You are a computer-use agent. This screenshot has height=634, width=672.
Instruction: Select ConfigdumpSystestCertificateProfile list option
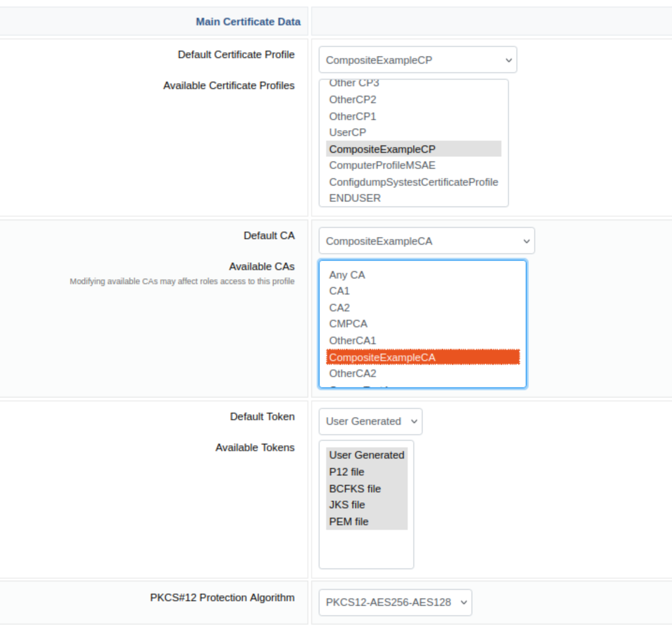point(413,182)
